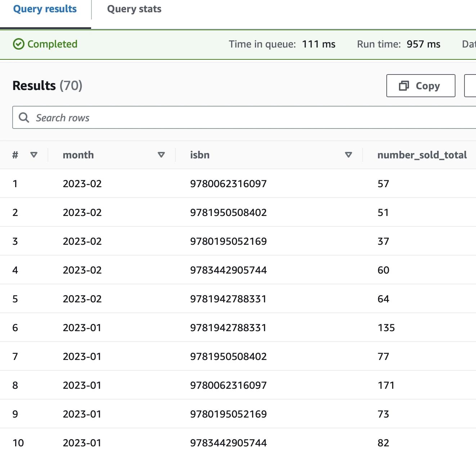Switch to the Query stats tab
The width and height of the screenshot is (476, 455).
pyautogui.click(x=134, y=9)
